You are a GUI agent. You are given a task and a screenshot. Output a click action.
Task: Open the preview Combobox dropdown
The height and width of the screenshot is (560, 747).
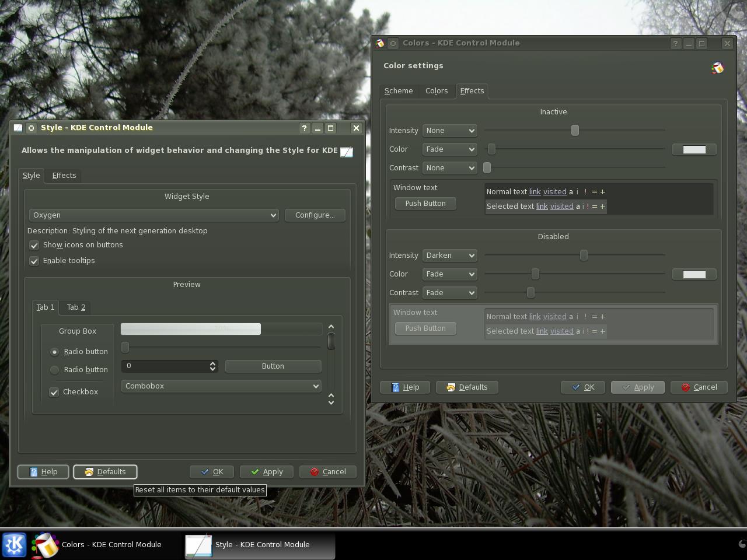(x=221, y=386)
